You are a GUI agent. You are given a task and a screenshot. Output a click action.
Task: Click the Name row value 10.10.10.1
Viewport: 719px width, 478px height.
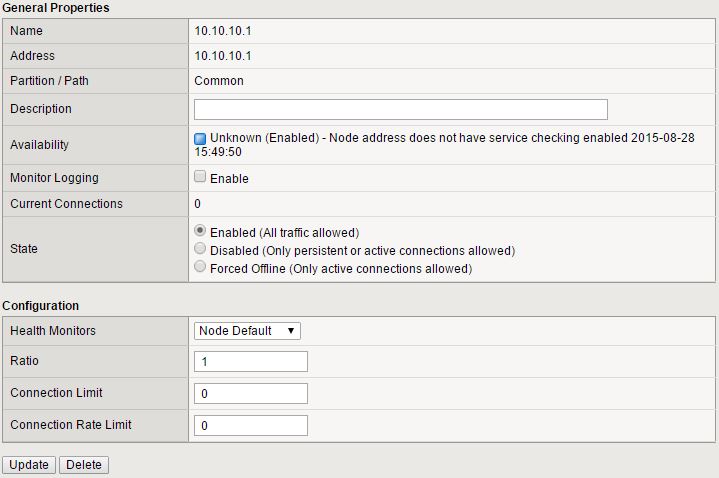pyautogui.click(x=223, y=31)
